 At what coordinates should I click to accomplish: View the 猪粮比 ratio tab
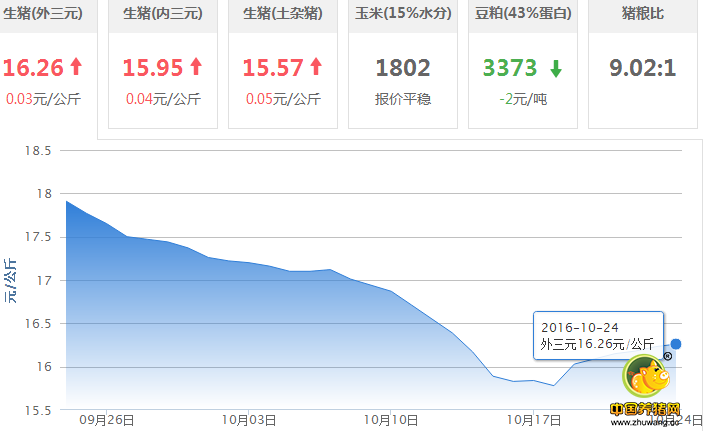pos(641,17)
